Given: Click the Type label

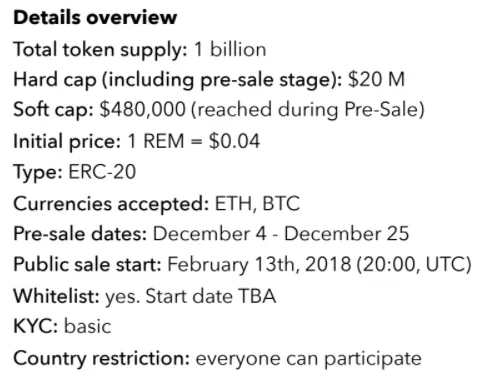Looking at the screenshot, I should pos(38,173).
